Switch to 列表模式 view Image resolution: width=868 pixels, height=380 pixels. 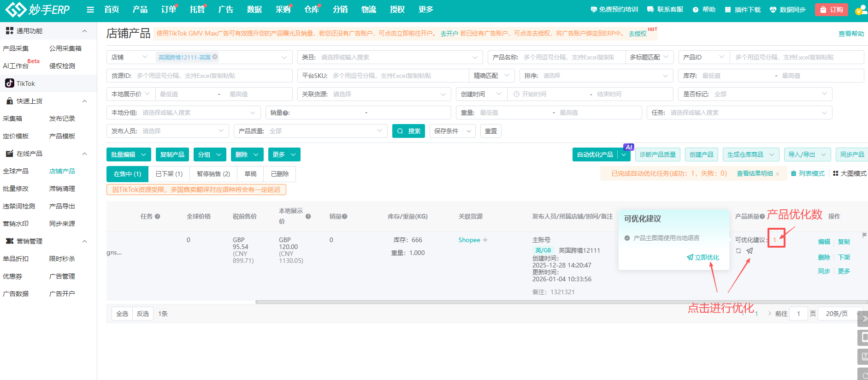click(808, 174)
